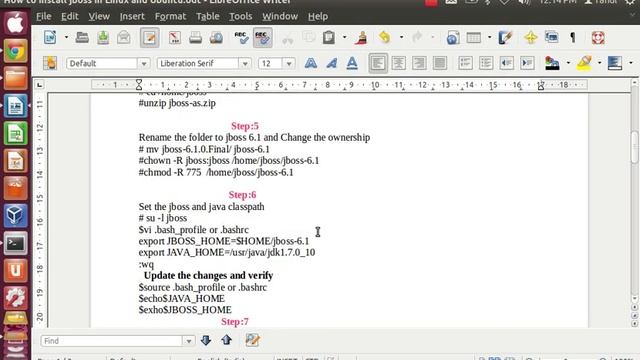The image size is (640, 360).
Task: Toggle Bold formatting
Action: click(x=311, y=63)
